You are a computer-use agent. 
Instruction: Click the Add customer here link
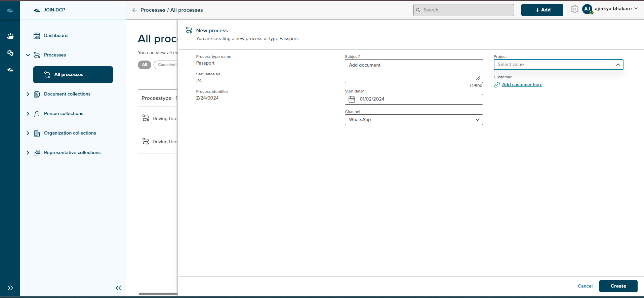point(522,85)
